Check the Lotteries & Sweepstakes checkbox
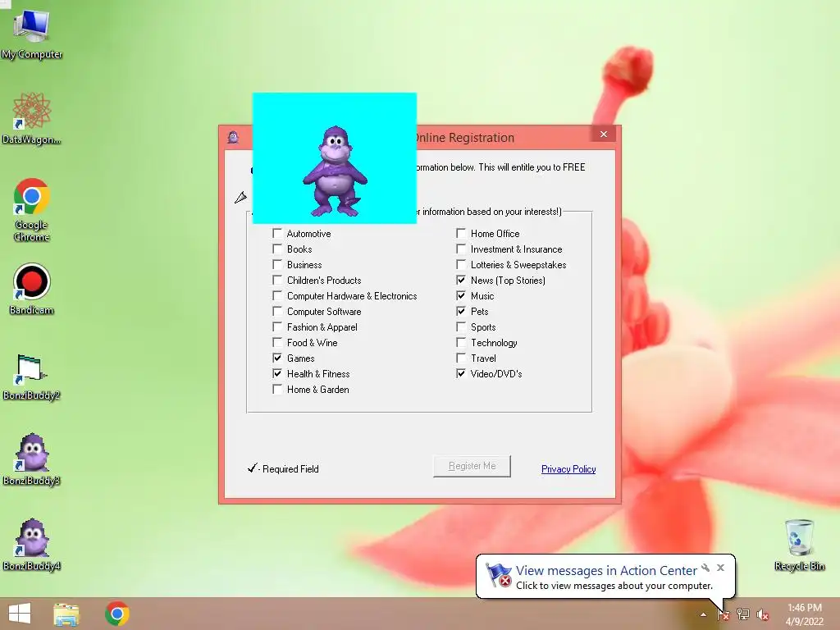The image size is (840, 630). coord(461,264)
